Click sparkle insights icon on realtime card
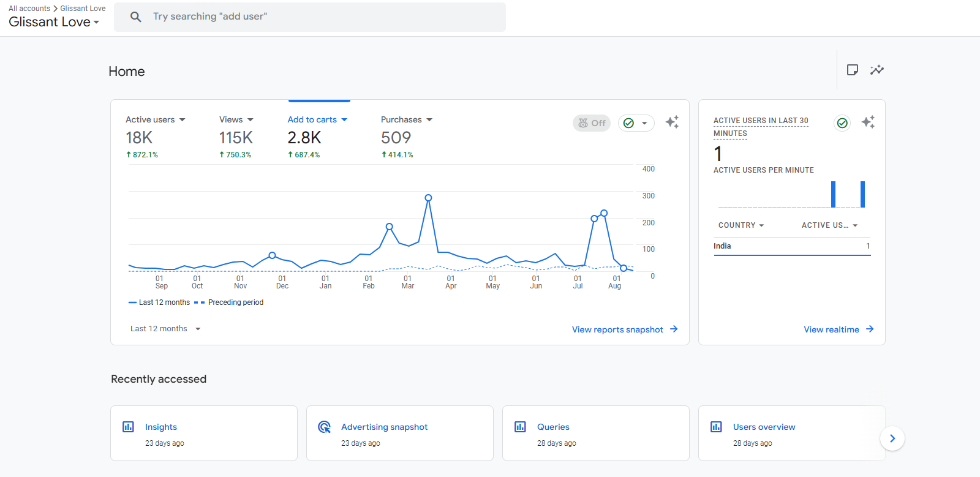Screen dimensions: 980x477 (868, 122)
